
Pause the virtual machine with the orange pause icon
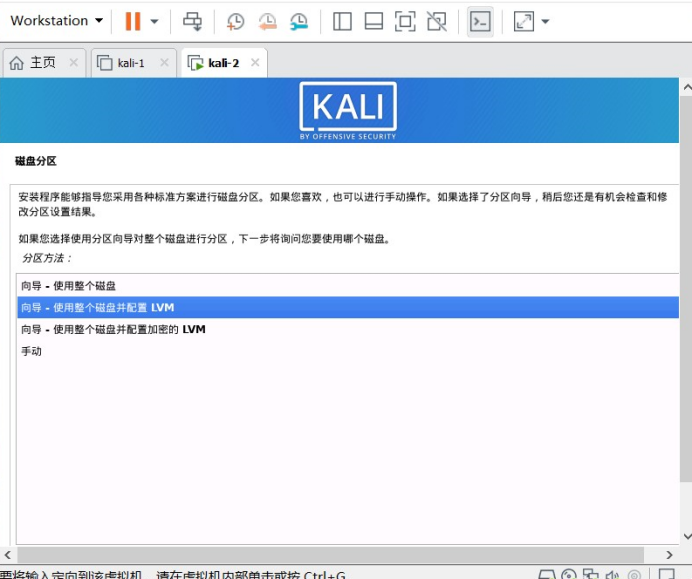pyautogui.click(x=133, y=21)
